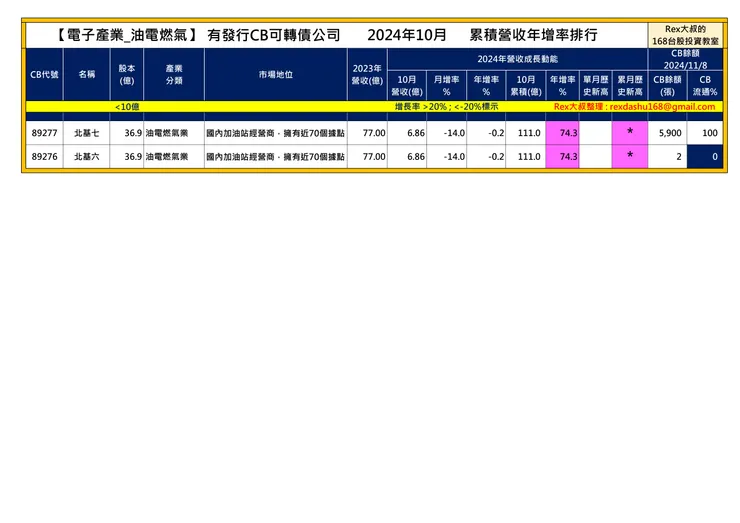Image resolution: width=740 pixels, height=523 pixels.
Task: Select the 產業分類 column header
Action: 174,75
